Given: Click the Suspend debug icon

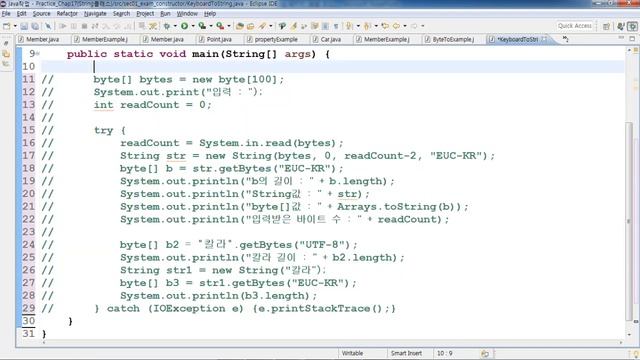Looking at the screenshot, I should click(73, 26).
